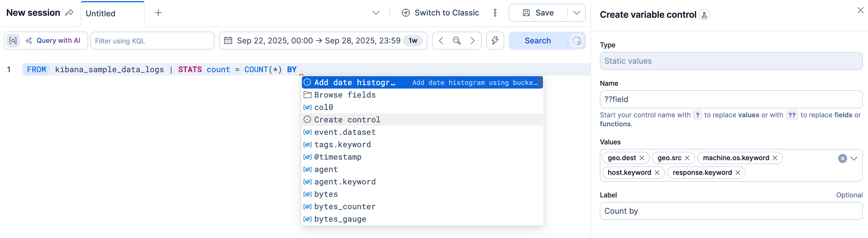Click the beaker icon next to Create variable control

pyautogui.click(x=704, y=15)
